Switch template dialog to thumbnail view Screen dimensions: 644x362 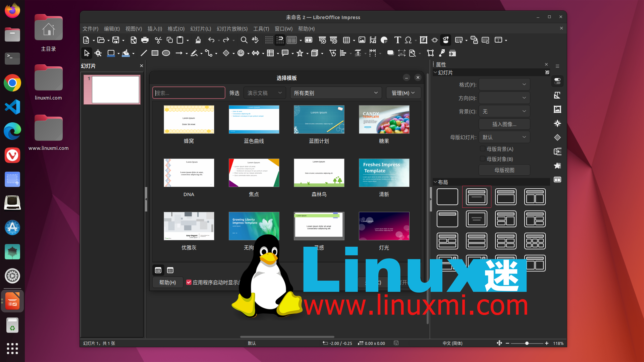158,270
